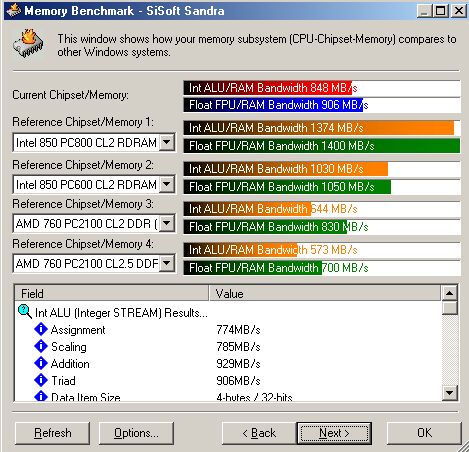The width and height of the screenshot is (469, 452).
Task: Click the 929MB/s value
Action: coord(238,364)
